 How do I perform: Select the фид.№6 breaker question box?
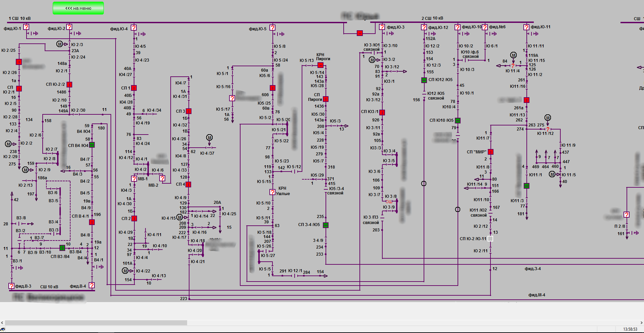pos(485,27)
